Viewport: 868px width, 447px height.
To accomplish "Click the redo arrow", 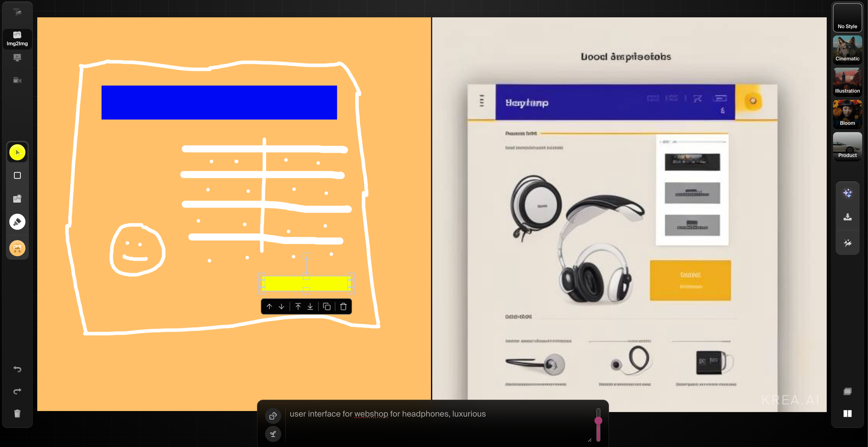I will [x=17, y=391].
